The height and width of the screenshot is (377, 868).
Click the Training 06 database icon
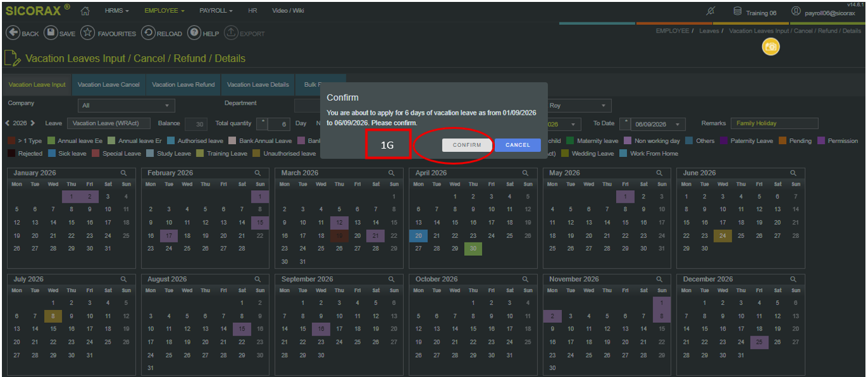point(737,11)
